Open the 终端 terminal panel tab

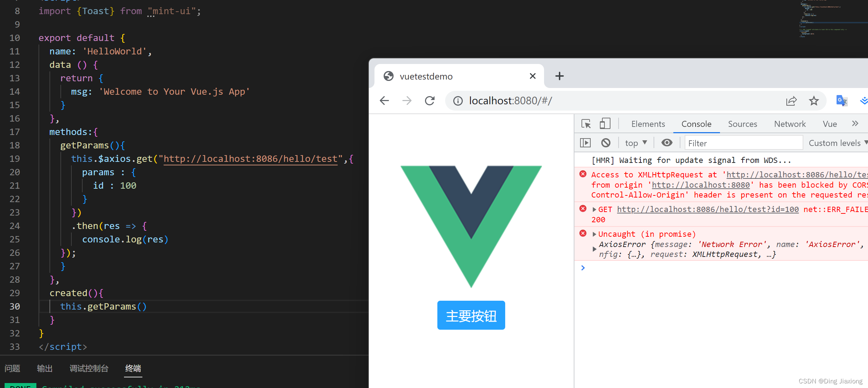[133, 369]
